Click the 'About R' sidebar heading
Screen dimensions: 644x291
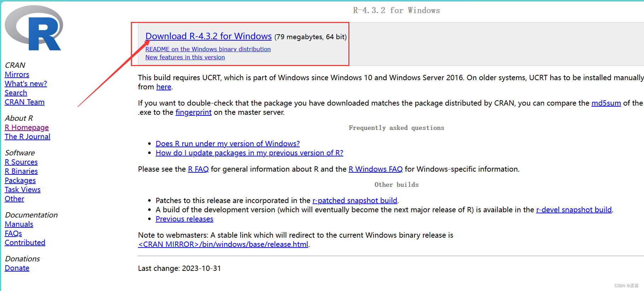click(x=19, y=118)
